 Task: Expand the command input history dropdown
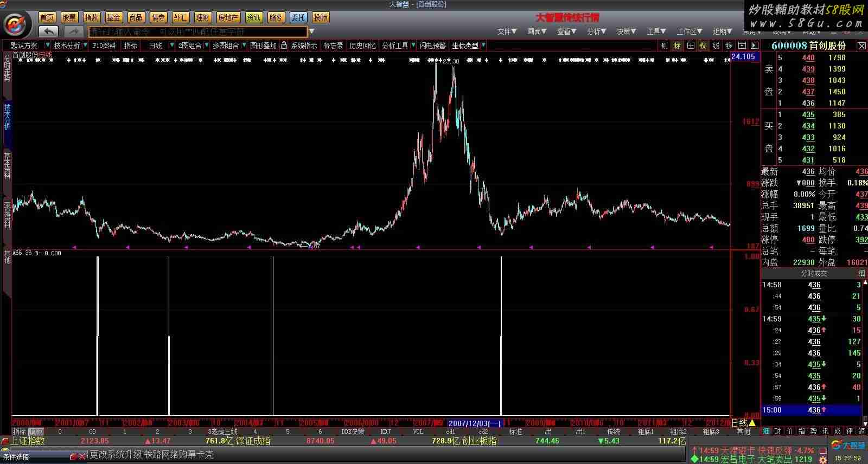[312, 32]
